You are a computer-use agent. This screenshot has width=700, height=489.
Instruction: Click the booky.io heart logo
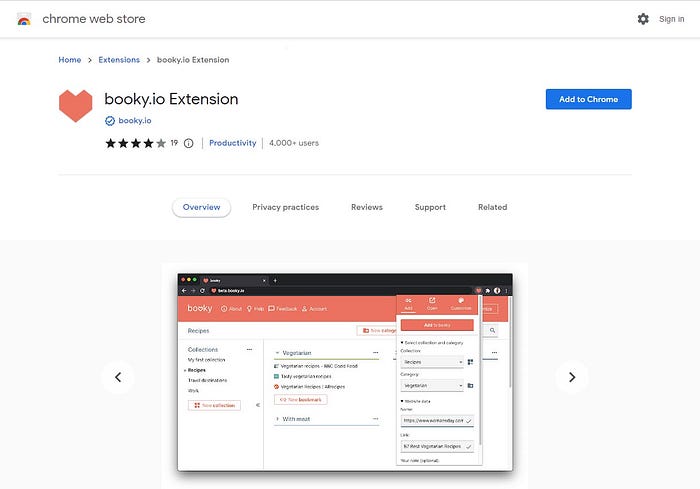75,106
